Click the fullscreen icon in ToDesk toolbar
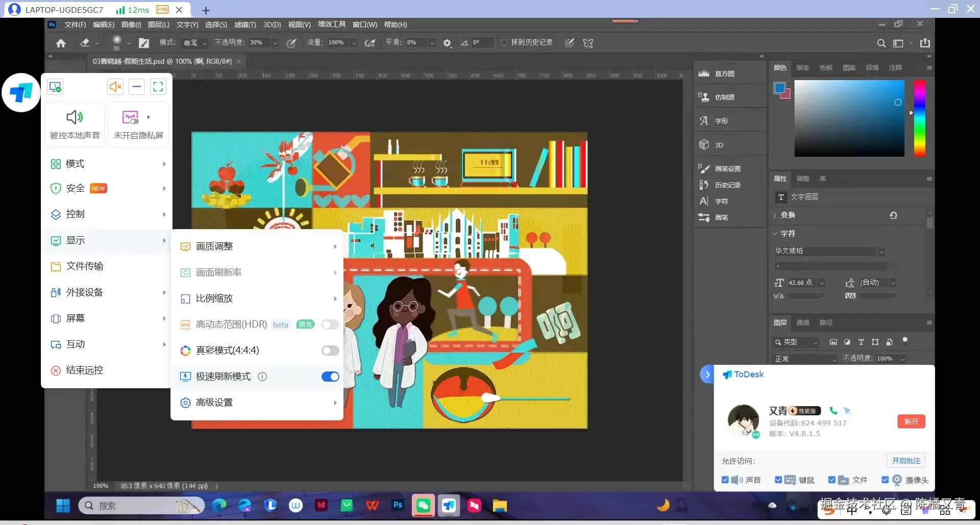This screenshot has width=980, height=525. click(x=158, y=87)
